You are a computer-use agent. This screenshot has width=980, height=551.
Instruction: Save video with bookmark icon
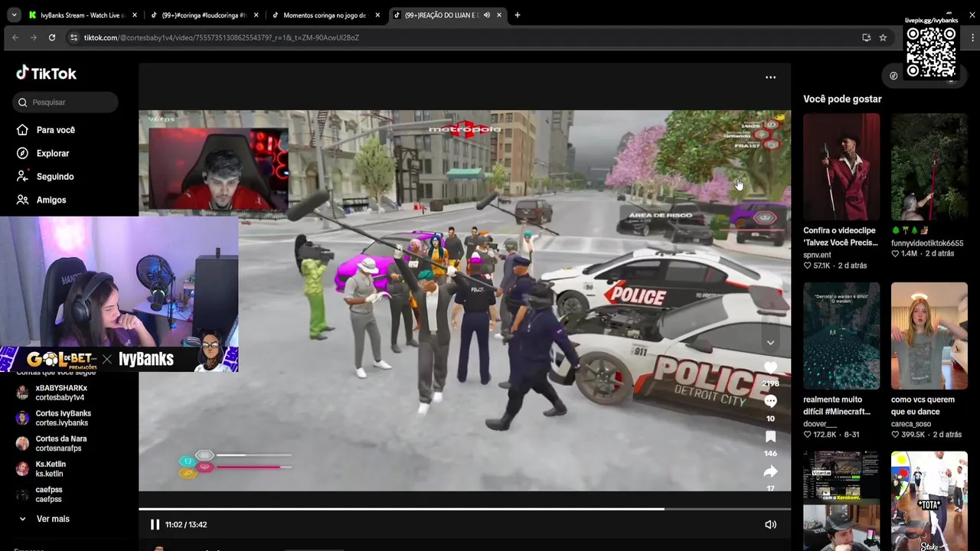point(770,436)
